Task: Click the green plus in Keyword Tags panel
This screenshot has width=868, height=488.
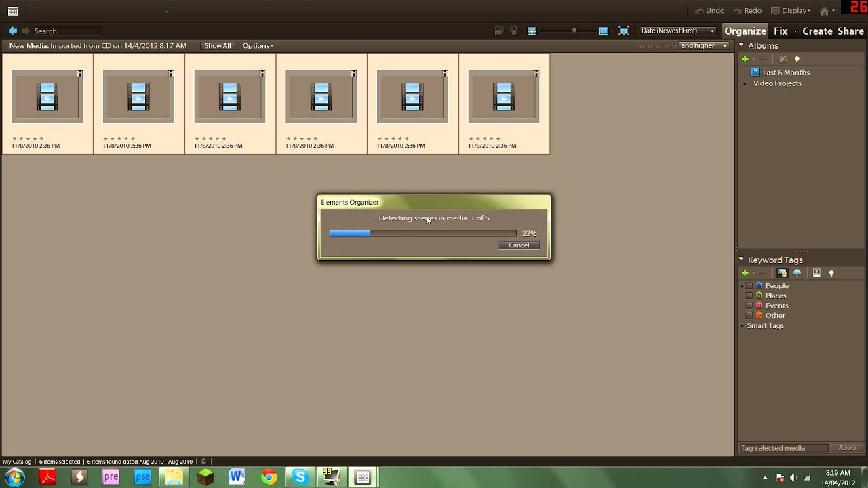Action: click(745, 273)
